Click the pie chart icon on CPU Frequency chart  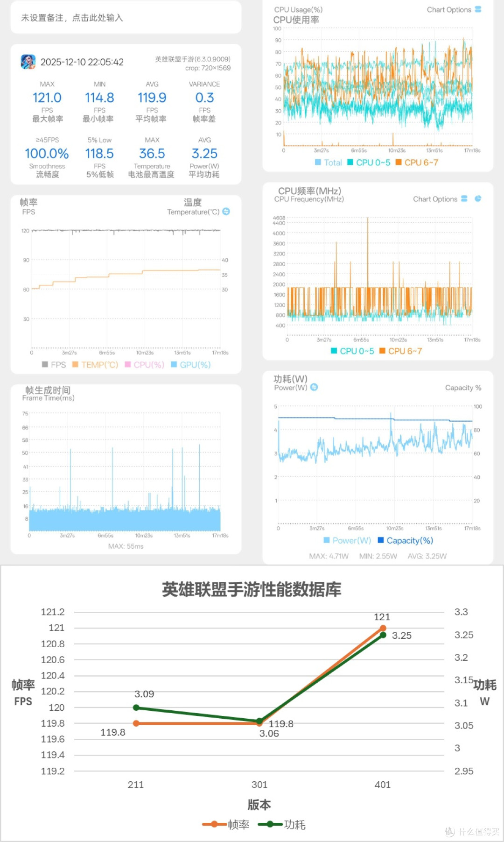(x=478, y=199)
